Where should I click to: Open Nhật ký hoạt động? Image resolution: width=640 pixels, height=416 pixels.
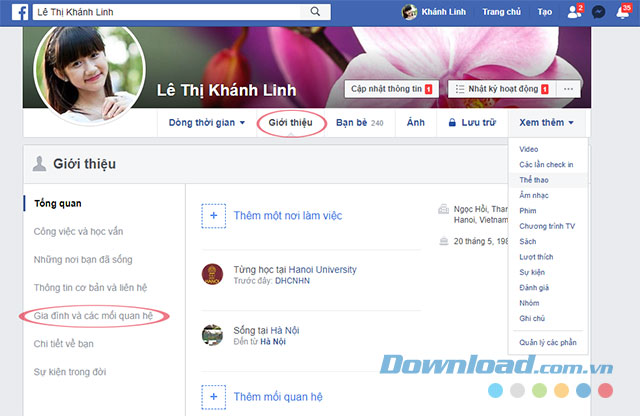click(x=502, y=89)
